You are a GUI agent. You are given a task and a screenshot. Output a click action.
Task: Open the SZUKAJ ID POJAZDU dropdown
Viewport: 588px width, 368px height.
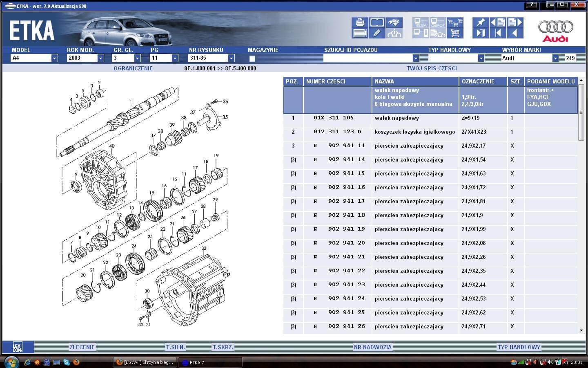[416, 58]
